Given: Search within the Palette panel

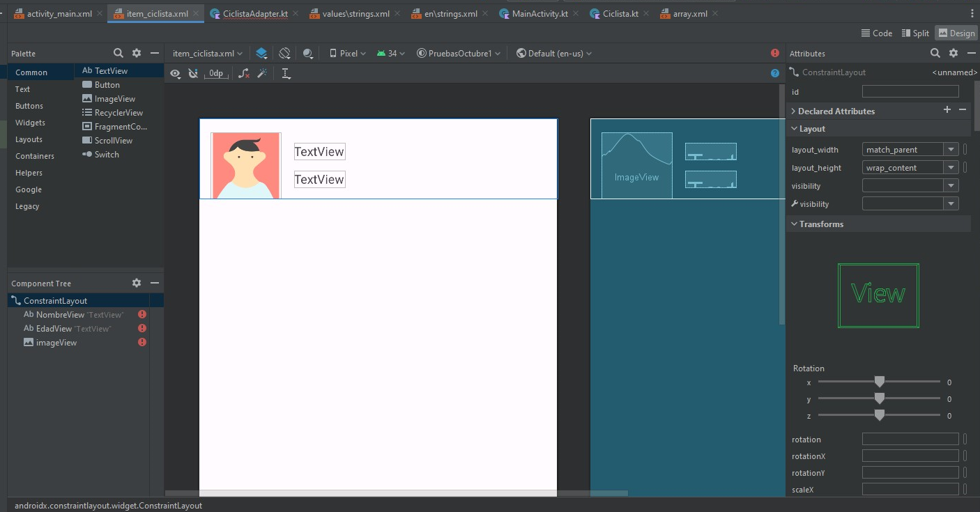Looking at the screenshot, I should pyautogui.click(x=118, y=54).
